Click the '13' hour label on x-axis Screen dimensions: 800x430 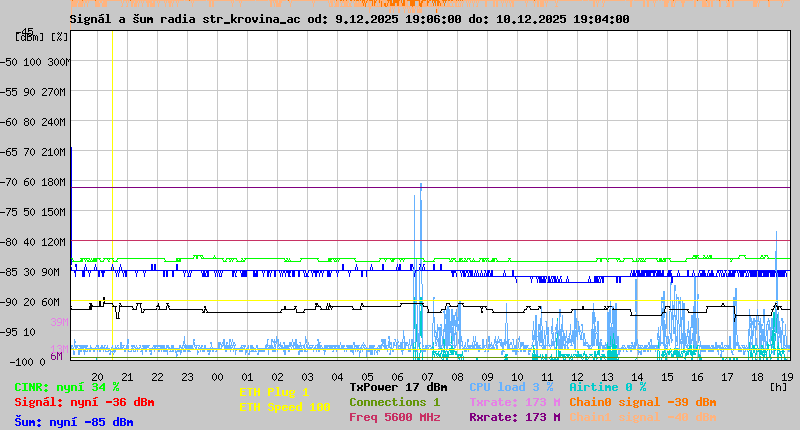click(607, 377)
